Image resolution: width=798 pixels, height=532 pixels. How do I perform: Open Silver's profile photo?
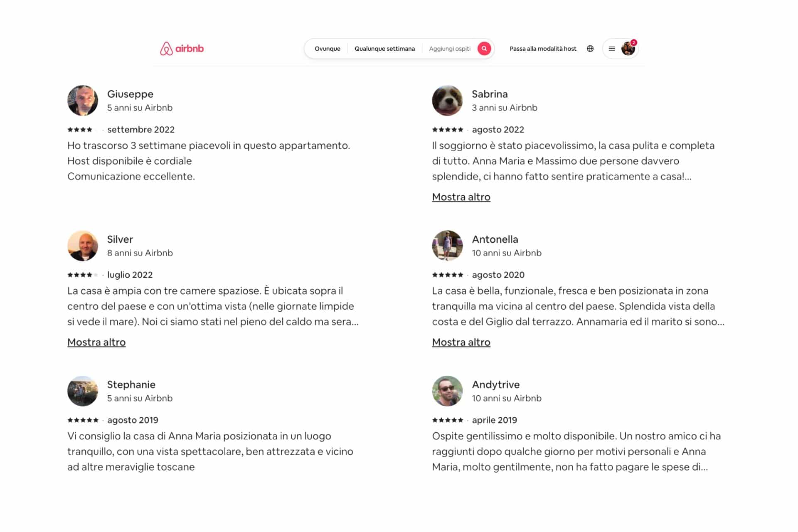(83, 246)
